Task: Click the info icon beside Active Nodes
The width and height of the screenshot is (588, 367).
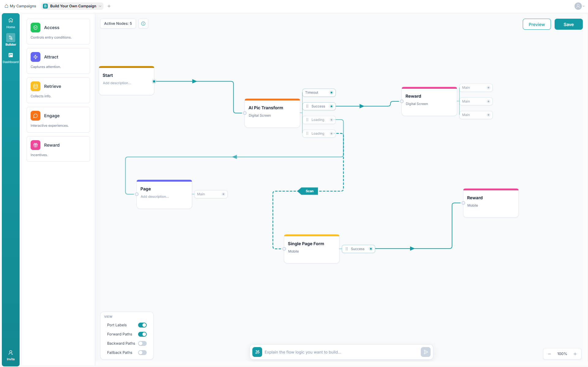Action: click(143, 24)
